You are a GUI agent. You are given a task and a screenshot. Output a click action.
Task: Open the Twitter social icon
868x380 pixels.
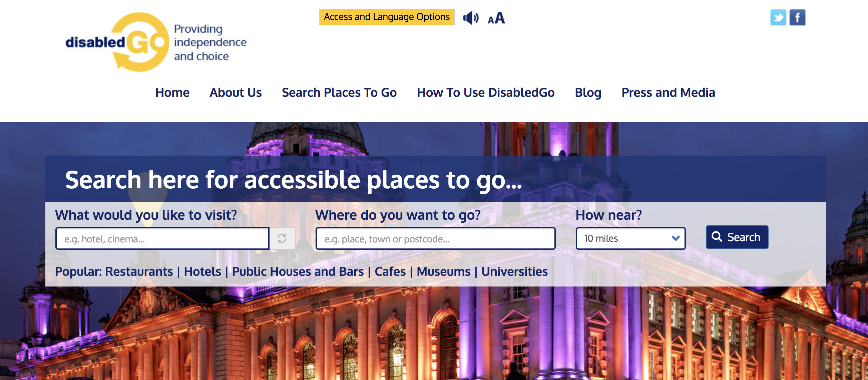pyautogui.click(x=778, y=17)
